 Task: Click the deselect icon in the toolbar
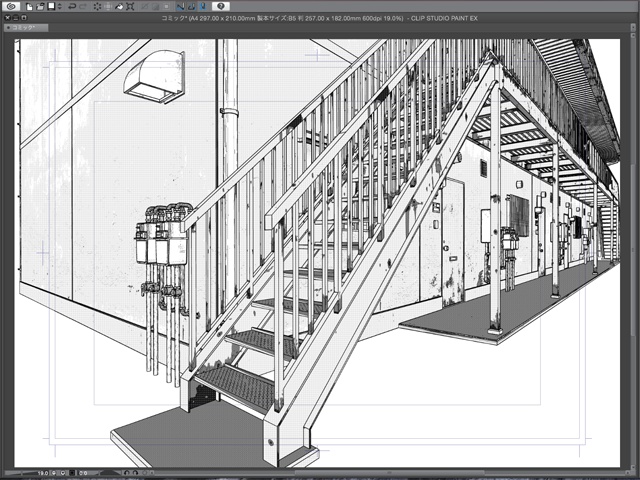click(144, 7)
